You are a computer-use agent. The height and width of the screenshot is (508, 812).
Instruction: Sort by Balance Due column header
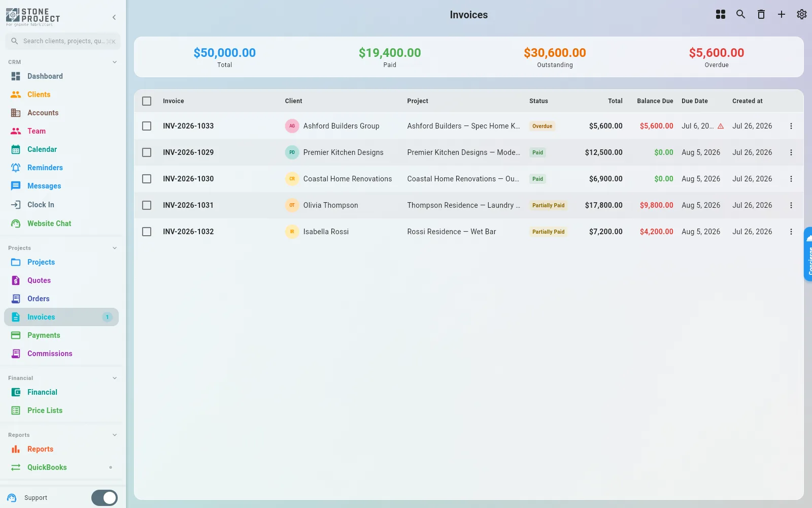pos(655,101)
